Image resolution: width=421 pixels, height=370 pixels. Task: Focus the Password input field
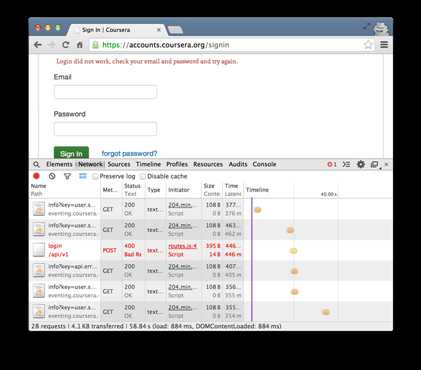click(x=105, y=129)
